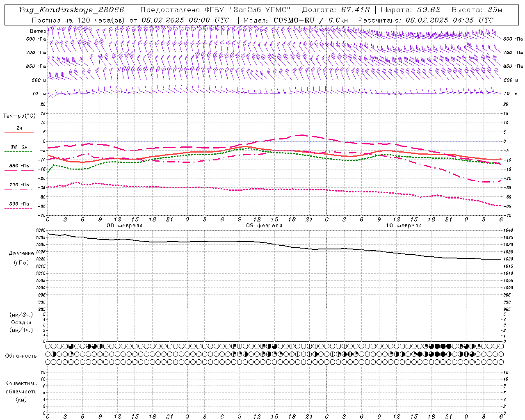Click the right pressure axis value 990
The image size is (525, 420).
508,302
